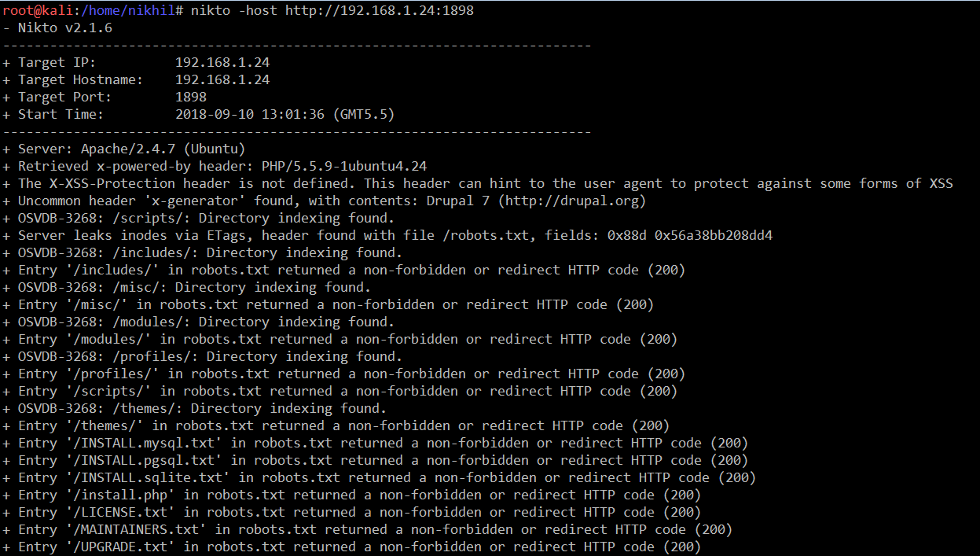
Task: Click the '/includes/' robots.txt entry line
Action: 351,270
